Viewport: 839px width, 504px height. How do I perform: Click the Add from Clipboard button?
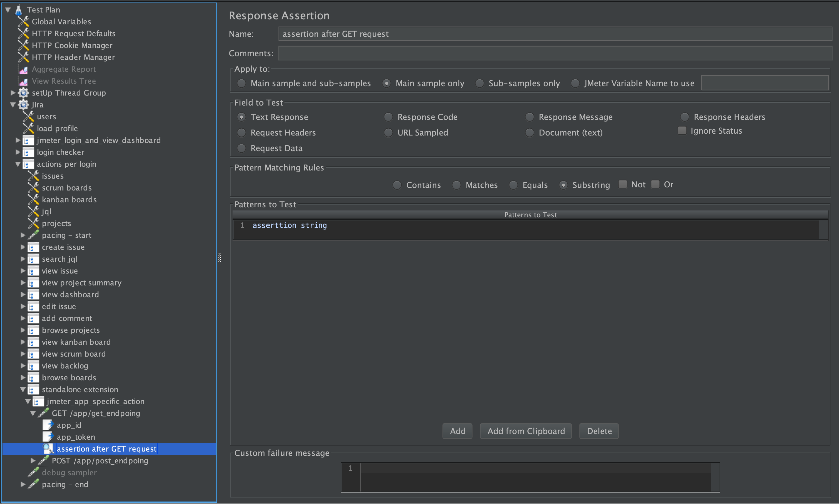pyautogui.click(x=525, y=431)
